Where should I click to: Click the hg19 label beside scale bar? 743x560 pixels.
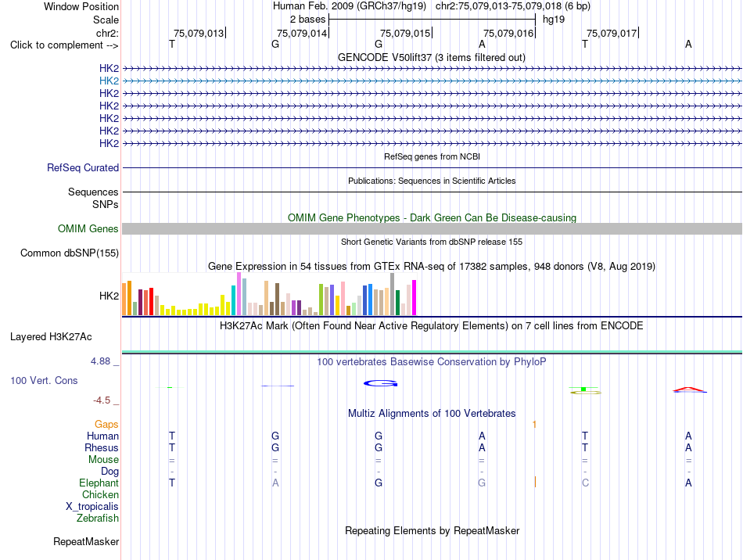[x=554, y=20]
